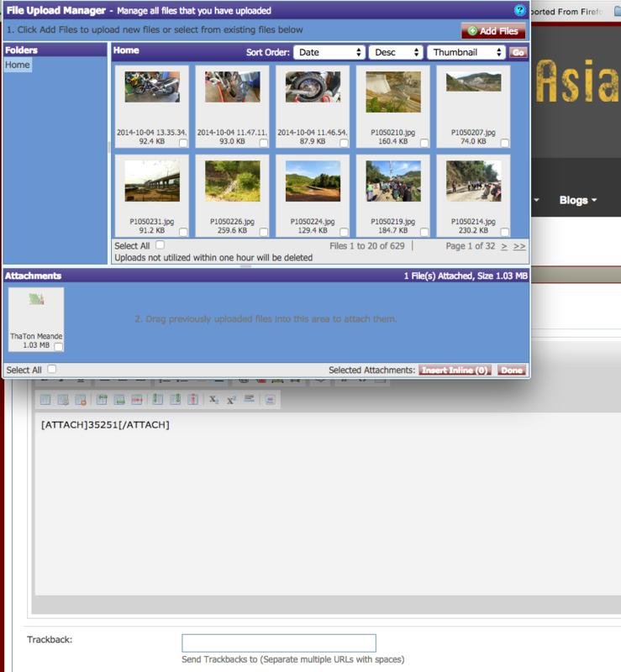Select the ThaTon Meande attachment thumbnail

(36, 299)
